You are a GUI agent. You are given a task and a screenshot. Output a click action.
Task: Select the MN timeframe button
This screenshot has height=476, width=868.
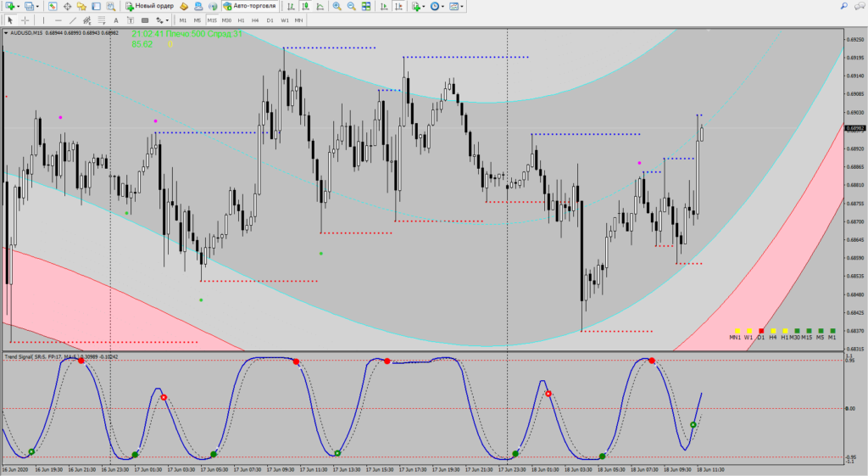coord(298,20)
